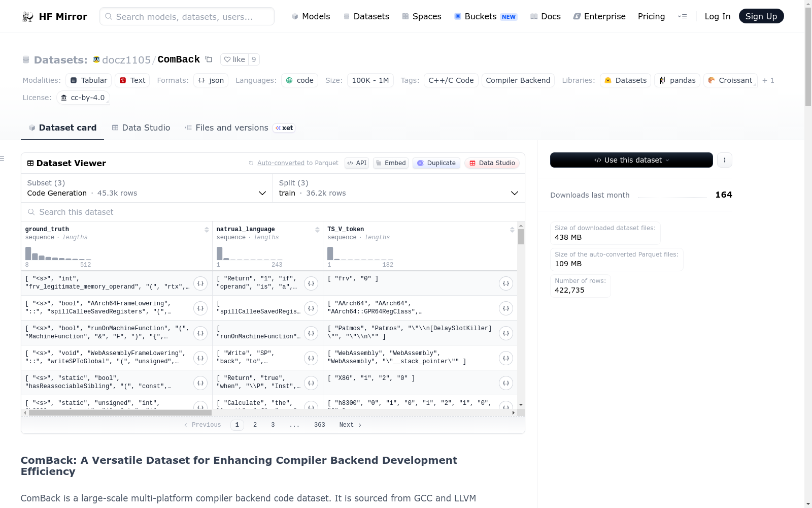The width and height of the screenshot is (812, 508).
Task: Go to Spaces in the navigation
Action: [422, 16]
